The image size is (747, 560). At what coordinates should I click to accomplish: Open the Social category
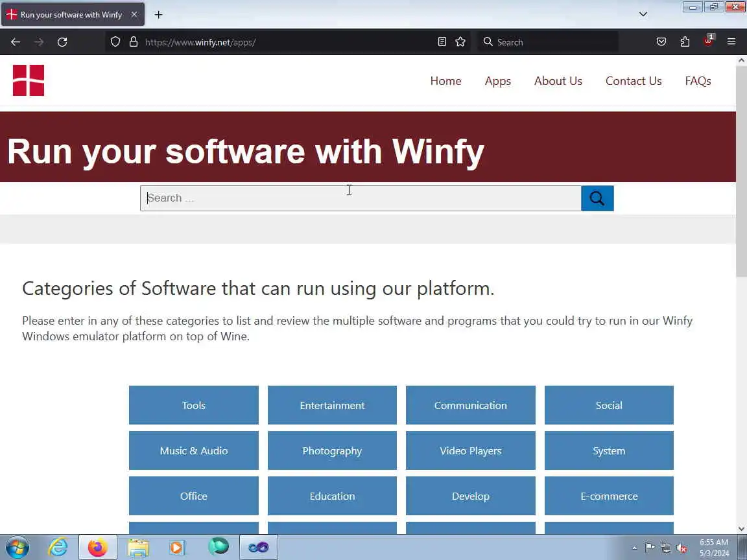click(609, 405)
